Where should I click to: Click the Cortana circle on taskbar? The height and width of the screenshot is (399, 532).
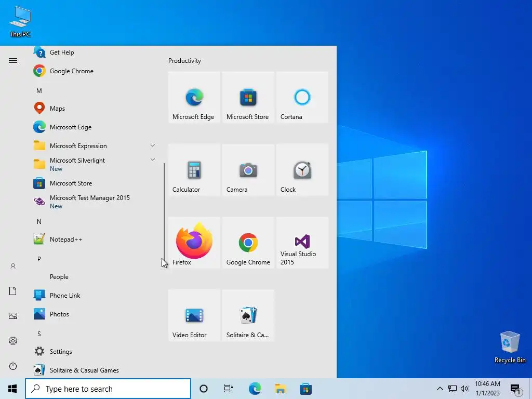[x=204, y=389]
